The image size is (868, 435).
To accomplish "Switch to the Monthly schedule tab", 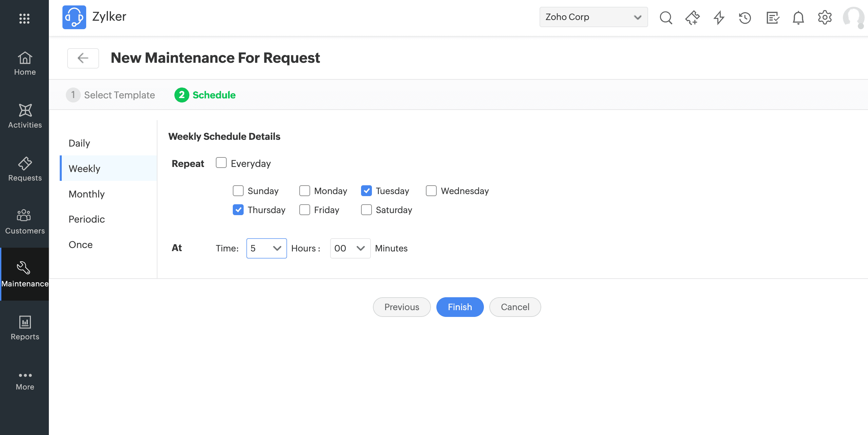I will (87, 194).
